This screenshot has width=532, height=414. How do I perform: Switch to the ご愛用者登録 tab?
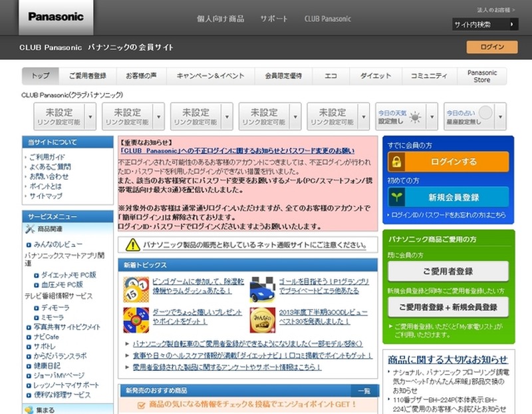[x=88, y=76]
